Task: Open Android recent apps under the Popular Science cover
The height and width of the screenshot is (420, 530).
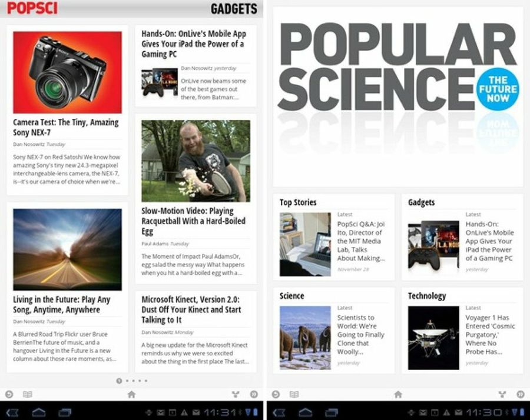Action: pos(332,412)
